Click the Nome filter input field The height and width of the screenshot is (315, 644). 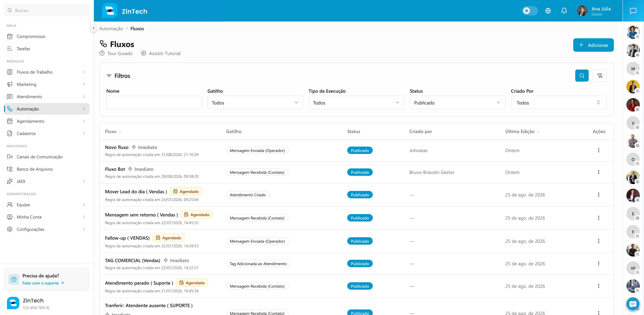[154, 102]
